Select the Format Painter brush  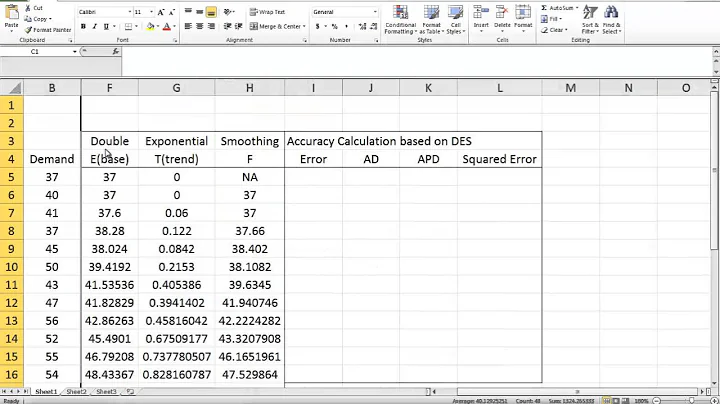[x=48, y=30]
